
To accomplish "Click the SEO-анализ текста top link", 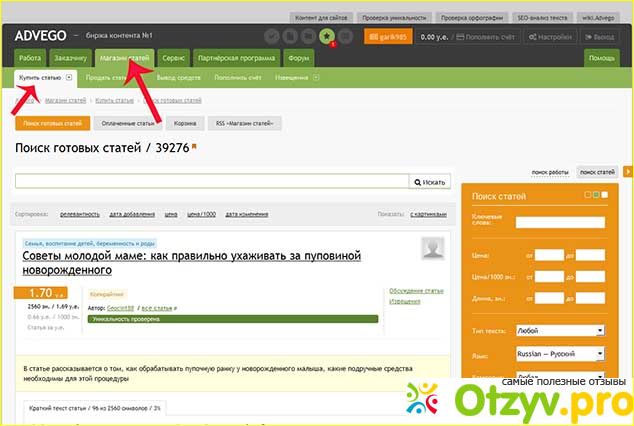I will (542, 18).
